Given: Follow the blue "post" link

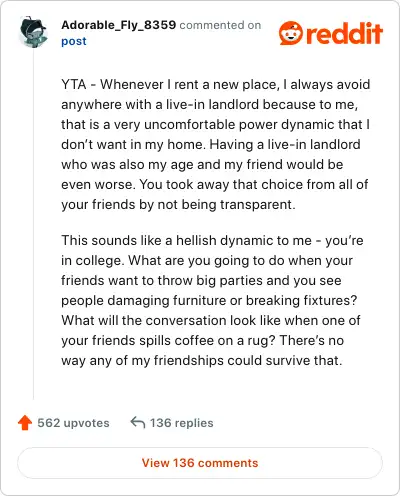Looking at the screenshot, I should (74, 41).
